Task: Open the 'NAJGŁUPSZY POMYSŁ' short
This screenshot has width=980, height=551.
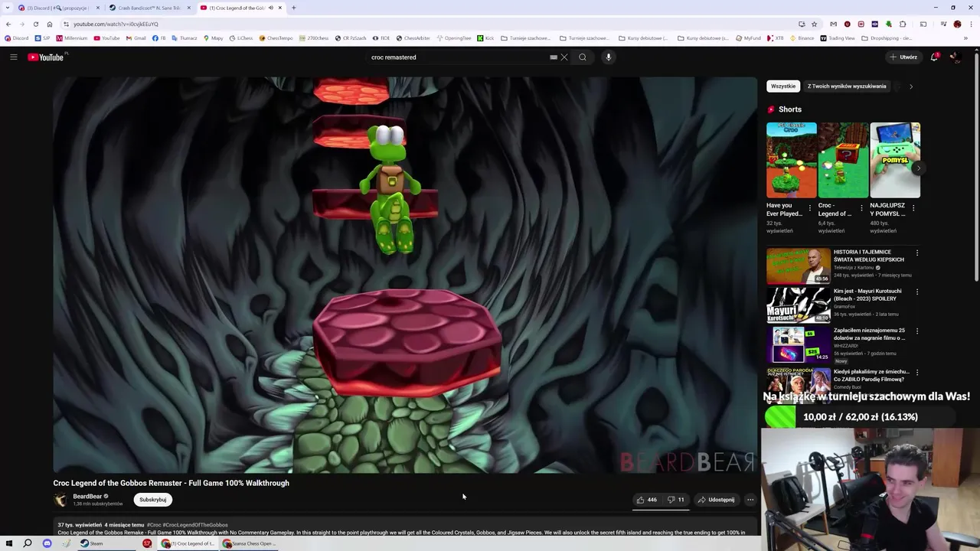Action: 895,160
